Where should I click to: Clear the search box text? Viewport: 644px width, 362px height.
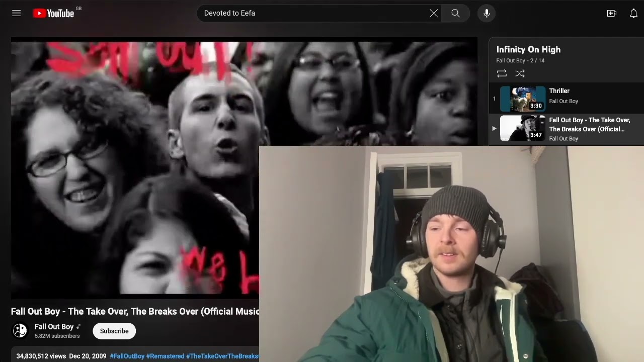pos(434,14)
